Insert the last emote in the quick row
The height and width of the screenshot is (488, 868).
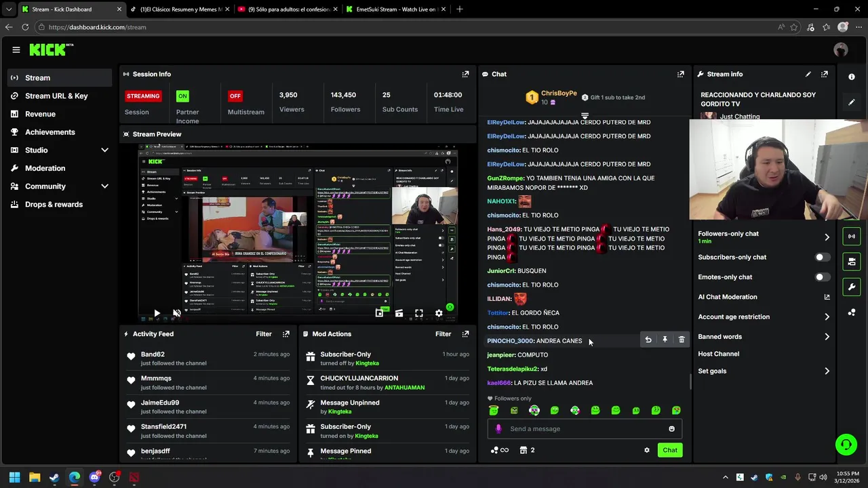click(676, 410)
